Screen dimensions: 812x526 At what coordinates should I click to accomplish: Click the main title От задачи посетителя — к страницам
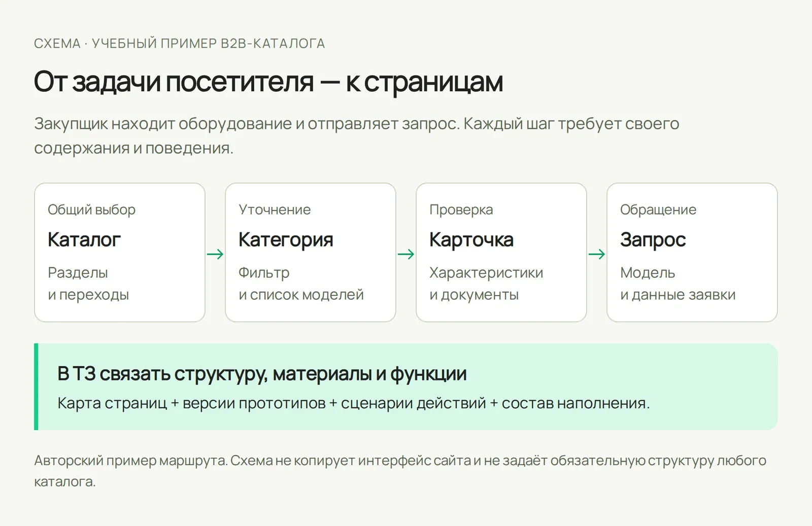point(268,82)
